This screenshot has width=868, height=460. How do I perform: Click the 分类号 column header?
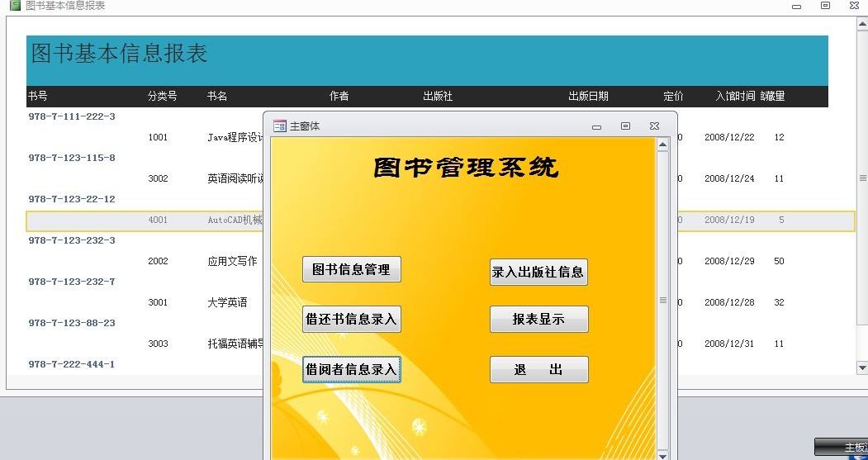point(162,97)
